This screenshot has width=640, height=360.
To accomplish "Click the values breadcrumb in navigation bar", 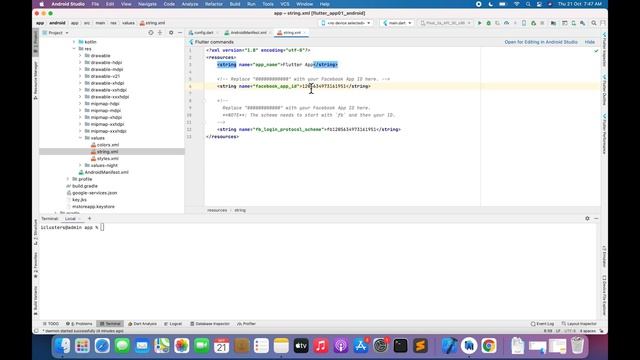I will (x=128, y=23).
